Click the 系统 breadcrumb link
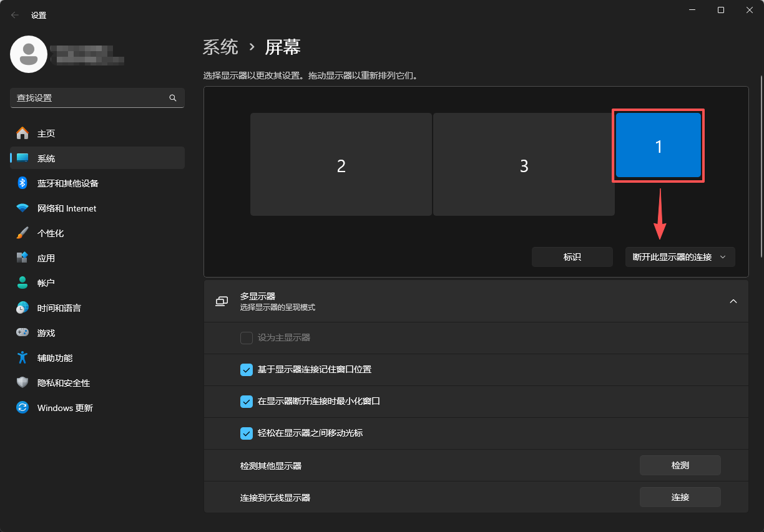This screenshot has width=764, height=532. point(220,47)
